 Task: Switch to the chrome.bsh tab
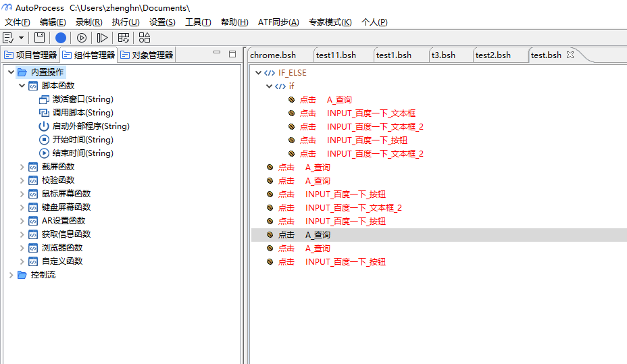coord(274,55)
